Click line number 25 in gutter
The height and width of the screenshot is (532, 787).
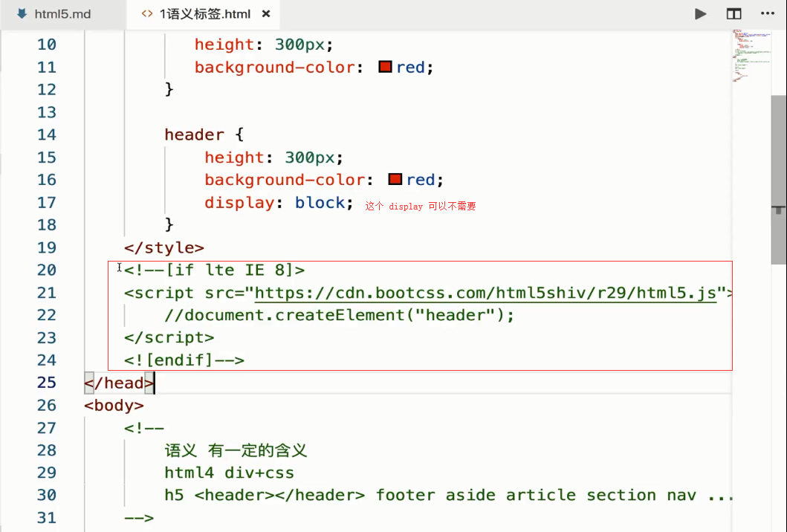click(x=47, y=383)
